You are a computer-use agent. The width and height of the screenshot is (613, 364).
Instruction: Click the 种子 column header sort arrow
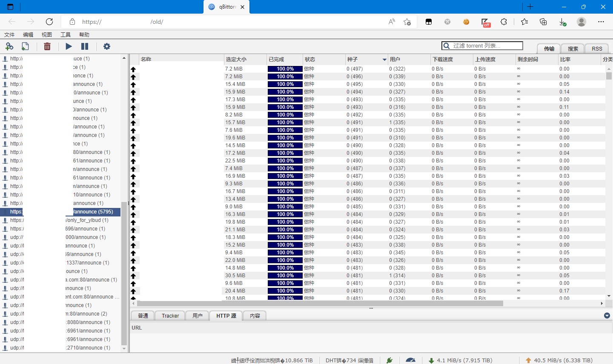pos(384,60)
